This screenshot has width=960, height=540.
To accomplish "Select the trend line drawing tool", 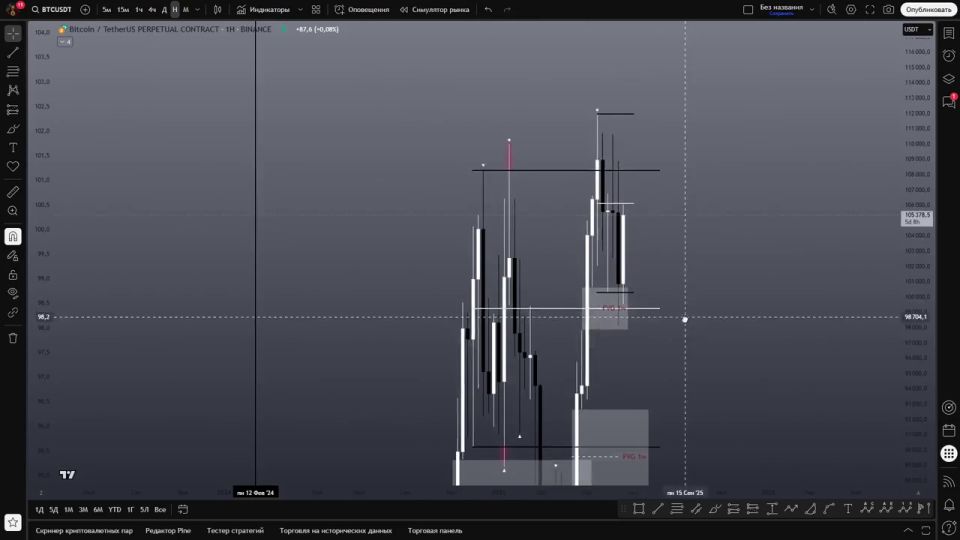I will click(x=13, y=53).
